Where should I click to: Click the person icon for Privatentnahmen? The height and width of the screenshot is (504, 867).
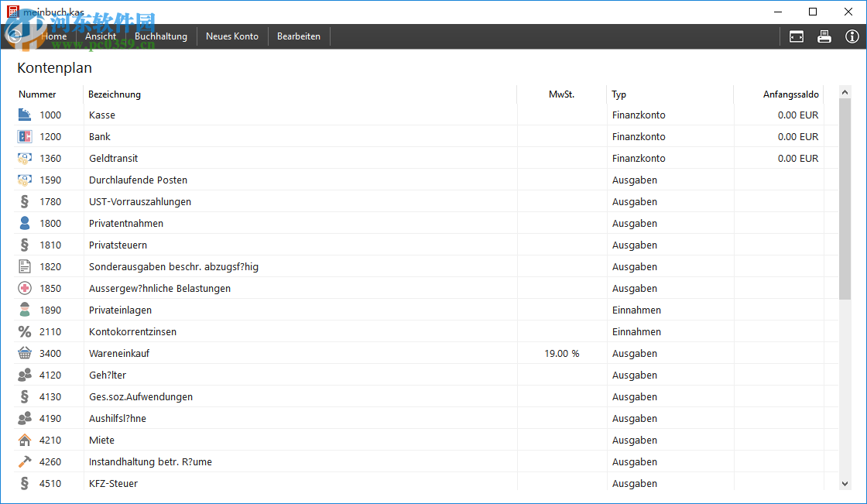[24, 223]
